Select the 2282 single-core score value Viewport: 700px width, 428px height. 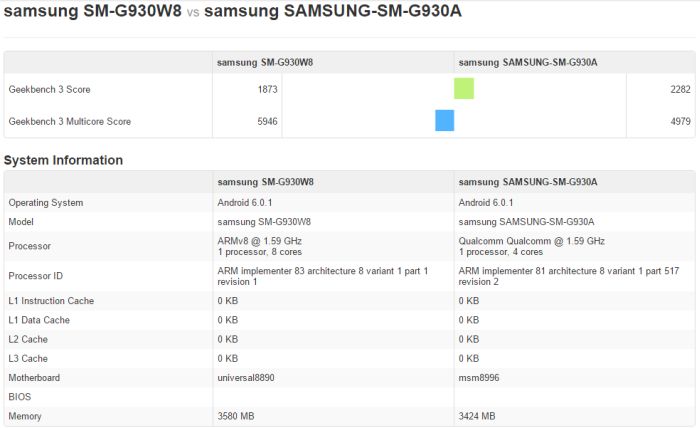coord(677,89)
